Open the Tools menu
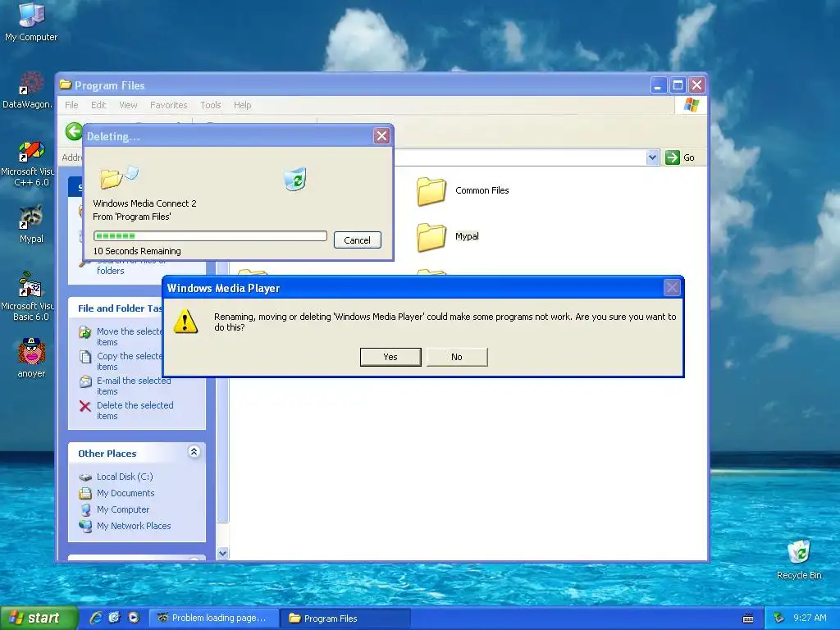This screenshot has width=840, height=630. (211, 105)
